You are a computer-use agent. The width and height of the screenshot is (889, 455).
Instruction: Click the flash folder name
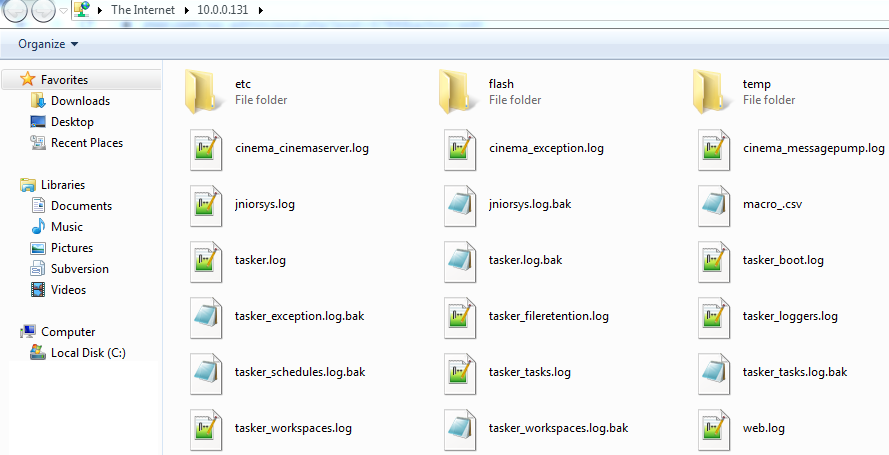pyautogui.click(x=501, y=84)
